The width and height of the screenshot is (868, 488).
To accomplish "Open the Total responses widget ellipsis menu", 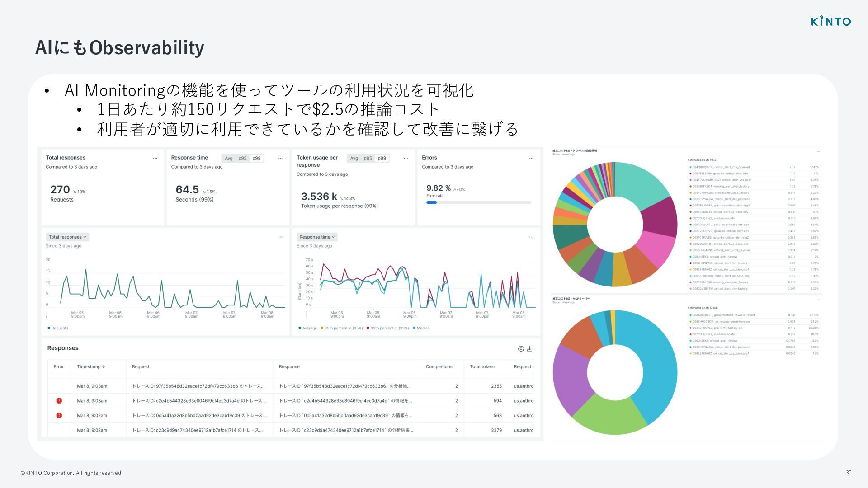I will 155,158.
